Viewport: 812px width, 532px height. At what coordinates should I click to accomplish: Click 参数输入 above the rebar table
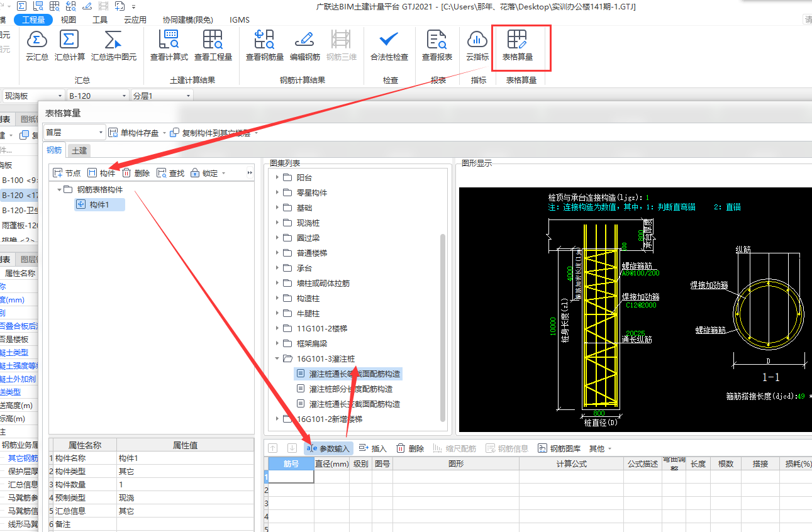328,448
